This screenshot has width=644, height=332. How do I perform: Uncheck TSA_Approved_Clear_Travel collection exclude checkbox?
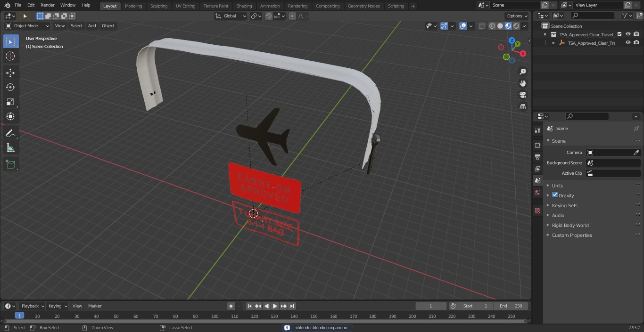pos(619,34)
